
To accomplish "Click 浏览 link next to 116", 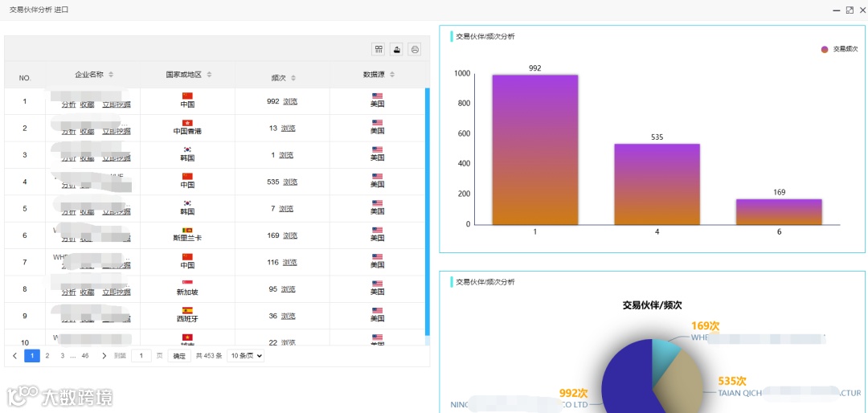I will [x=290, y=262].
